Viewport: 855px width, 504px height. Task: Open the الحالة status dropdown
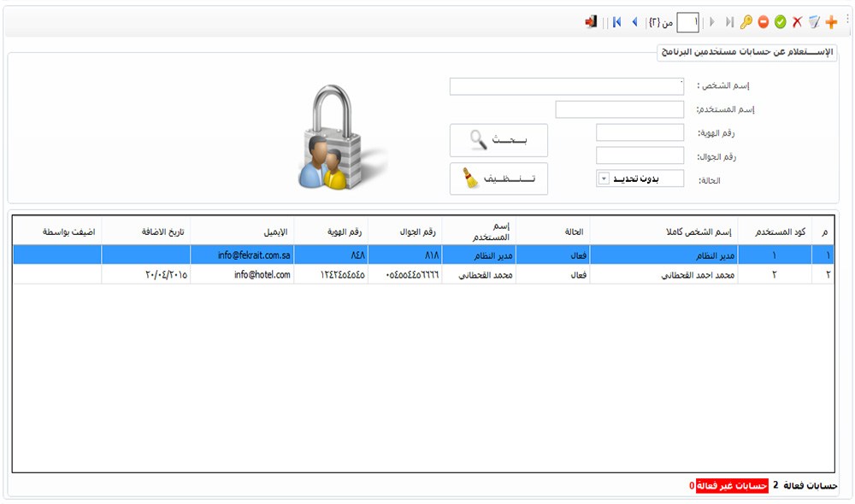click(x=603, y=179)
